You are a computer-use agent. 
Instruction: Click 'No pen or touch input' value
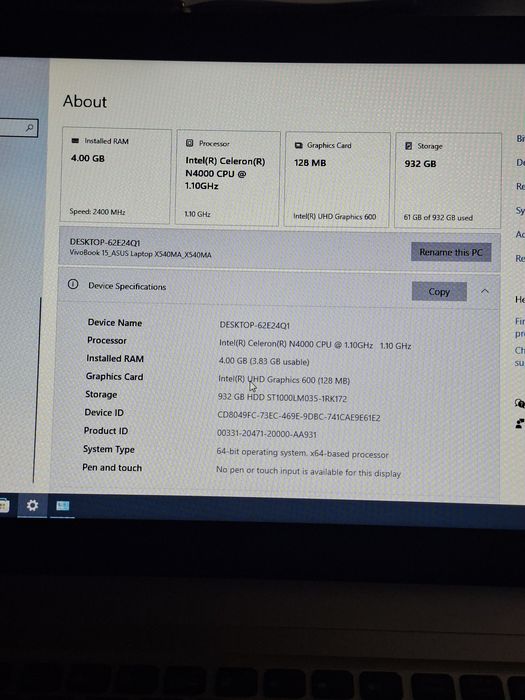(308, 472)
